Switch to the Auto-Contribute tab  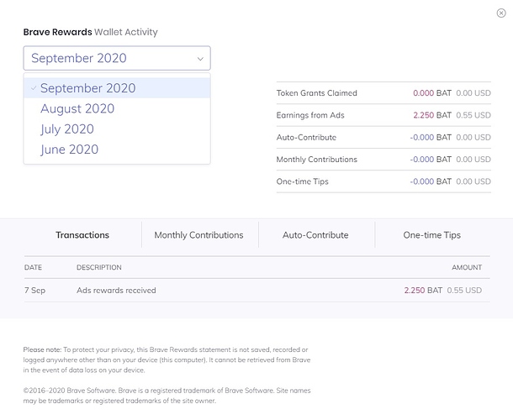click(315, 235)
